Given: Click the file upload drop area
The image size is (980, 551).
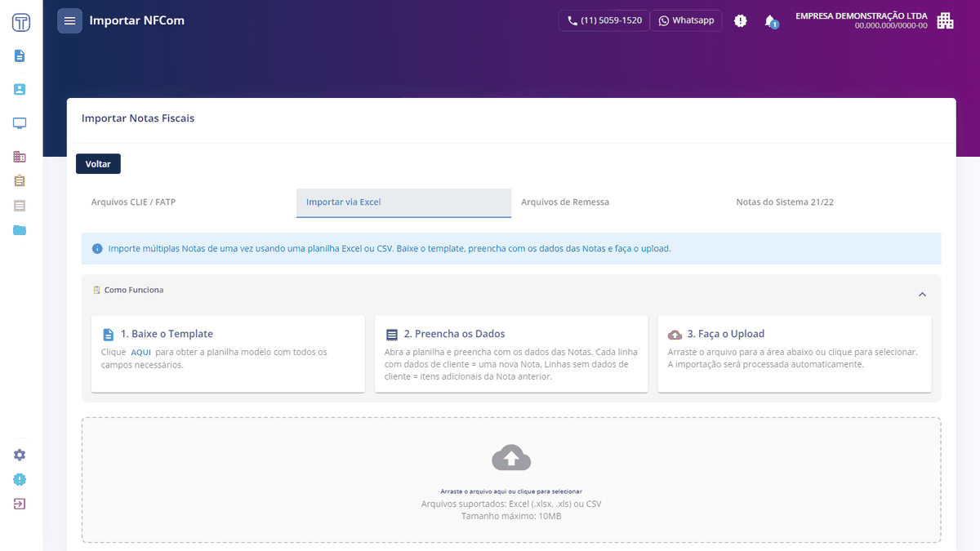Looking at the screenshot, I should tap(511, 480).
